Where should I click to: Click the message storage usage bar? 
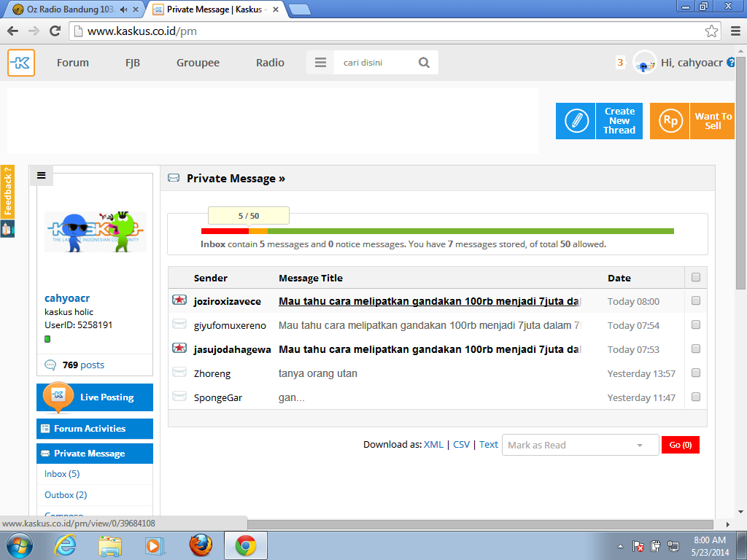438,231
